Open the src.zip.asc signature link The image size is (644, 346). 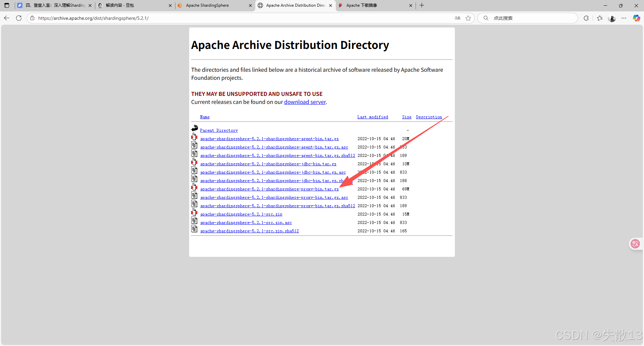[246, 223]
